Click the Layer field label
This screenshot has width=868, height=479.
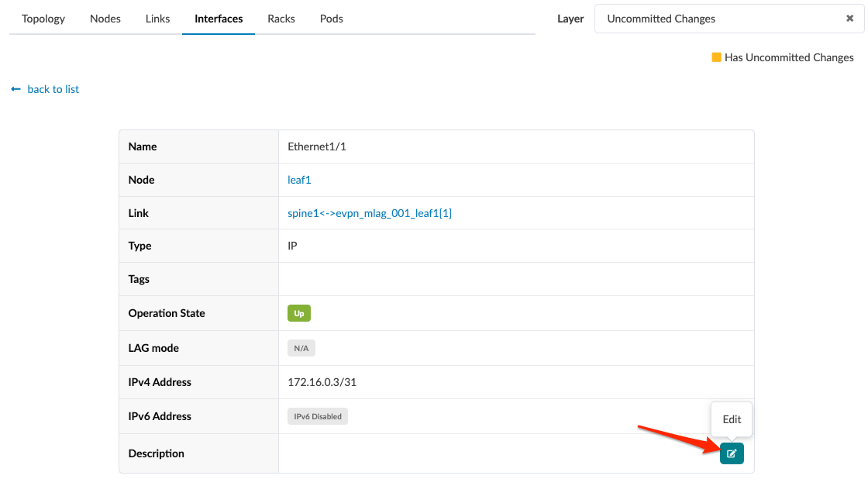click(x=570, y=19)
